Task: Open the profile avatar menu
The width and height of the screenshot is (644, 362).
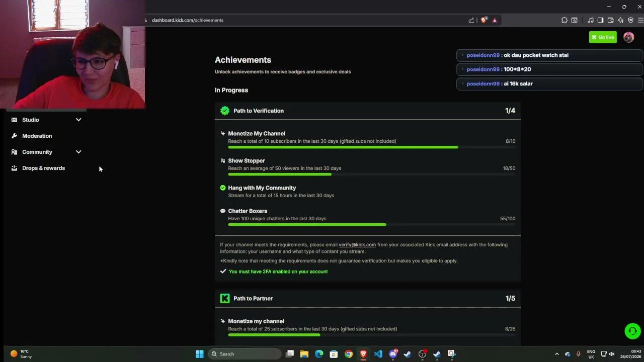Action: tap(628, 37)
